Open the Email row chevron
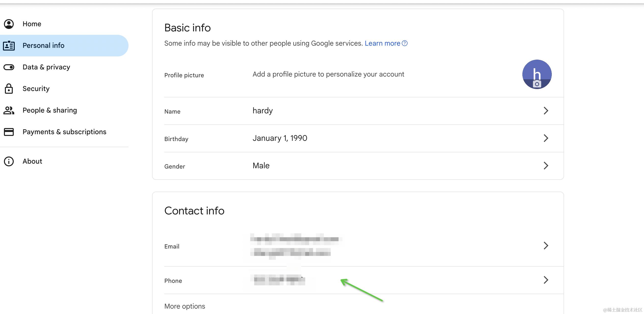 tap(546, 246)
